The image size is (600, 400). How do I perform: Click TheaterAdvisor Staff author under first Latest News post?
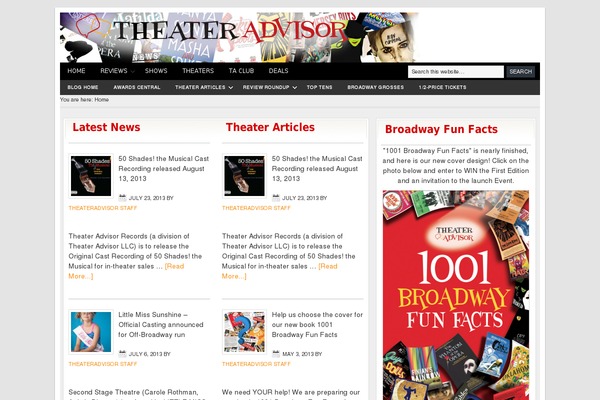pyautogui.click(x=103, y=208)
